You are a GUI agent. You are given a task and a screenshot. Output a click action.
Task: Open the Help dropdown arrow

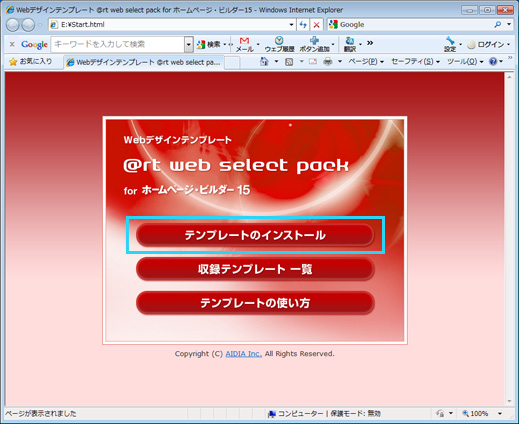coord(501,62)
